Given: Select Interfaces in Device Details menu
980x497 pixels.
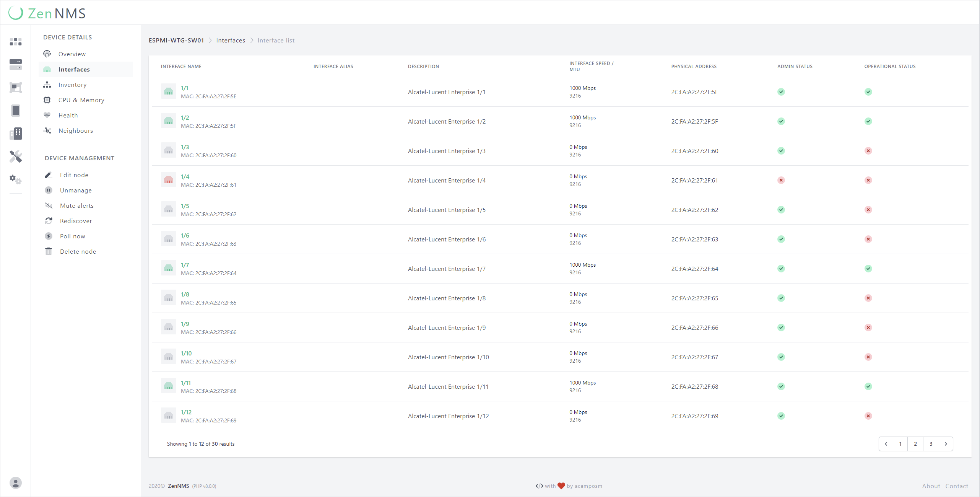Looking at the screenshot, I should tap(86, 69).
